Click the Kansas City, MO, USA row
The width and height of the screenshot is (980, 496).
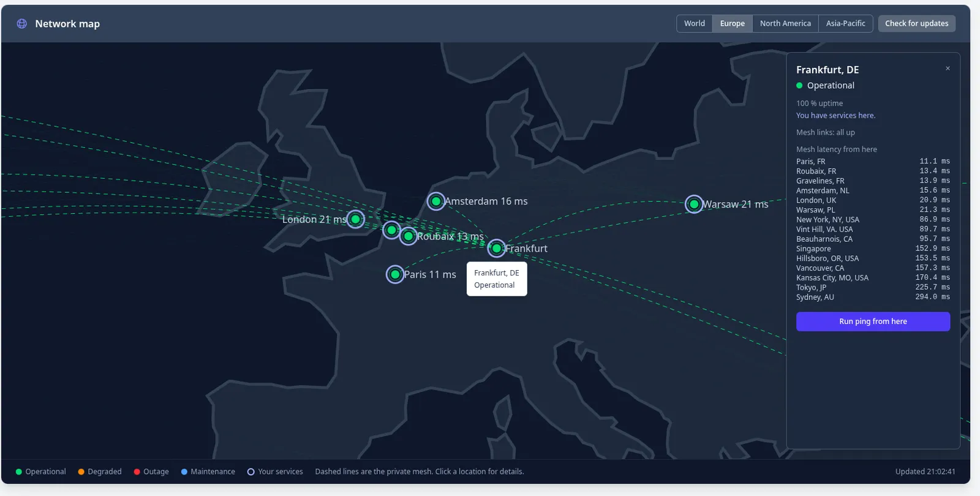click(873, 278)
